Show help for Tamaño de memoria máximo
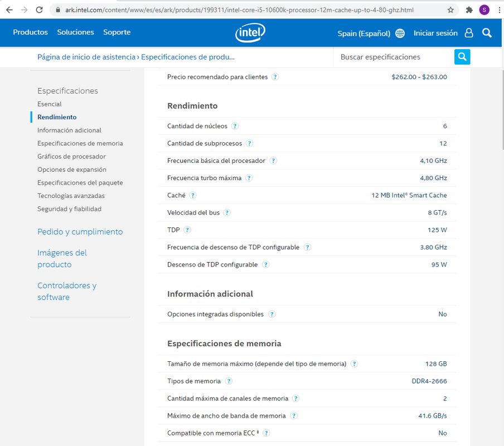 click(354, 363)
